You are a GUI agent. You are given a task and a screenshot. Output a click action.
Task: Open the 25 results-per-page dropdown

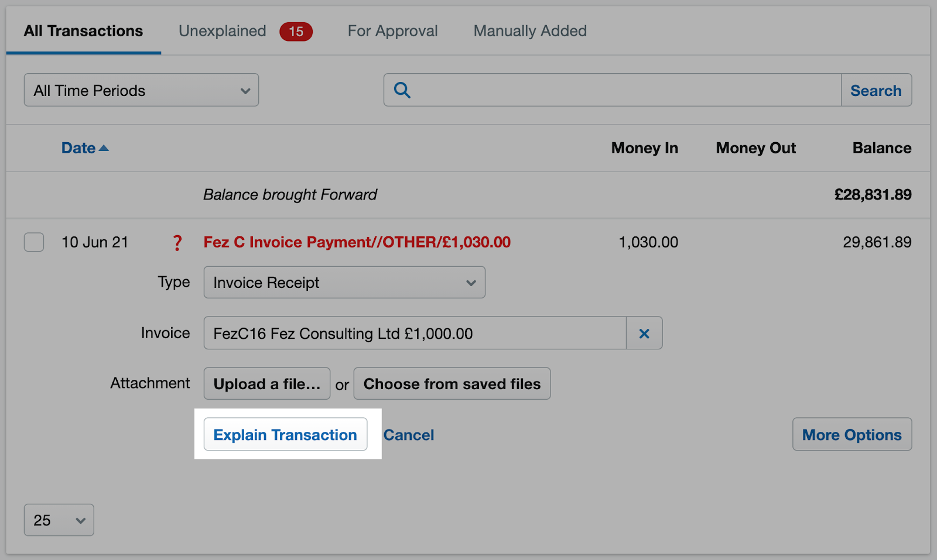59,520
